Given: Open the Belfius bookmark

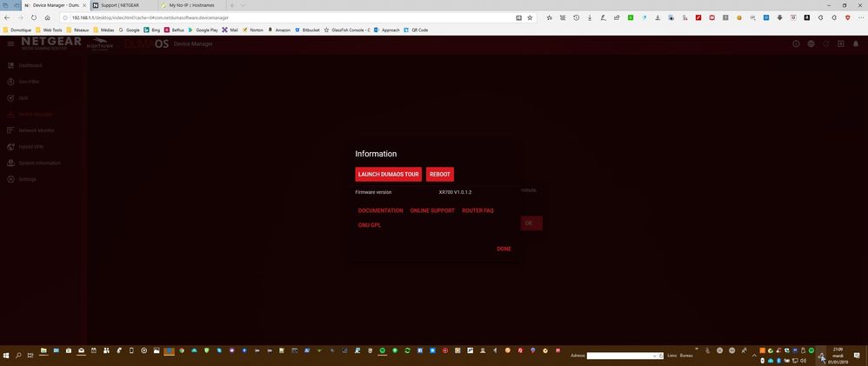Looking at the screenshot, I should point(174,30).
